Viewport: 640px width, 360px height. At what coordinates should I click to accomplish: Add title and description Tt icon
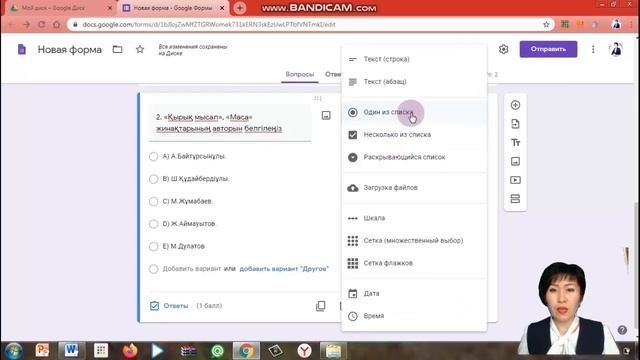click(x=515, y=142)
